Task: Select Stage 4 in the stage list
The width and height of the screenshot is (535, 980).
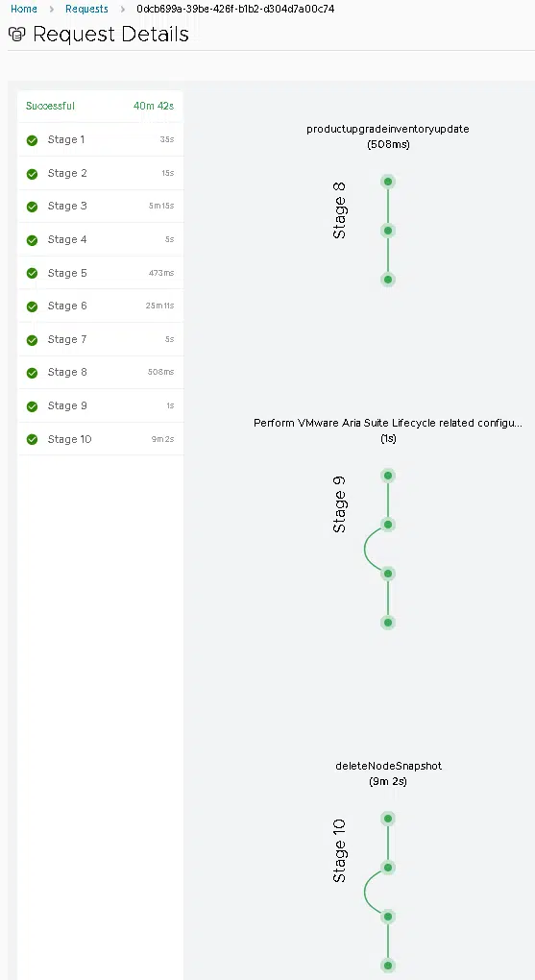Action: tap(101, 239)
